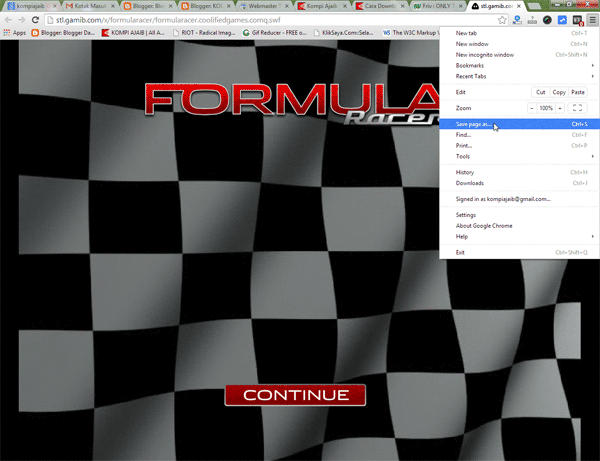This screenshot has width=600, height=461.
Task: Click the Cut button in Edit row
Action: [540, 92]
